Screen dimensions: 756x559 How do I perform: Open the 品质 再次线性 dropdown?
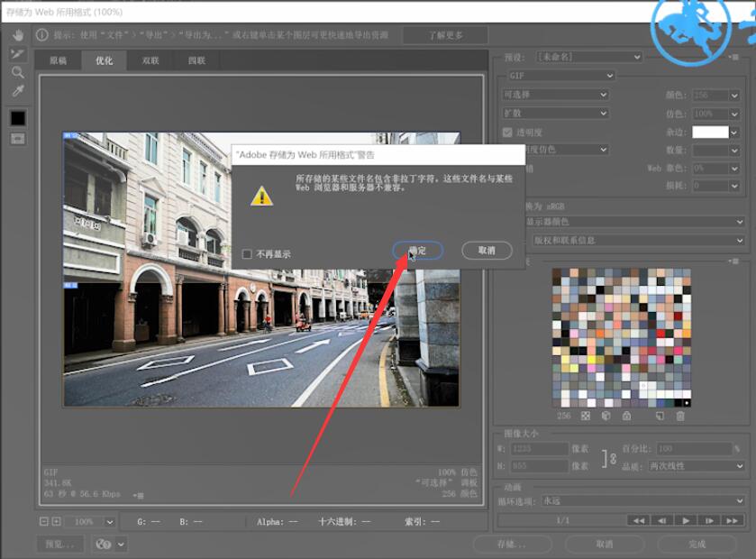[696, 466]
